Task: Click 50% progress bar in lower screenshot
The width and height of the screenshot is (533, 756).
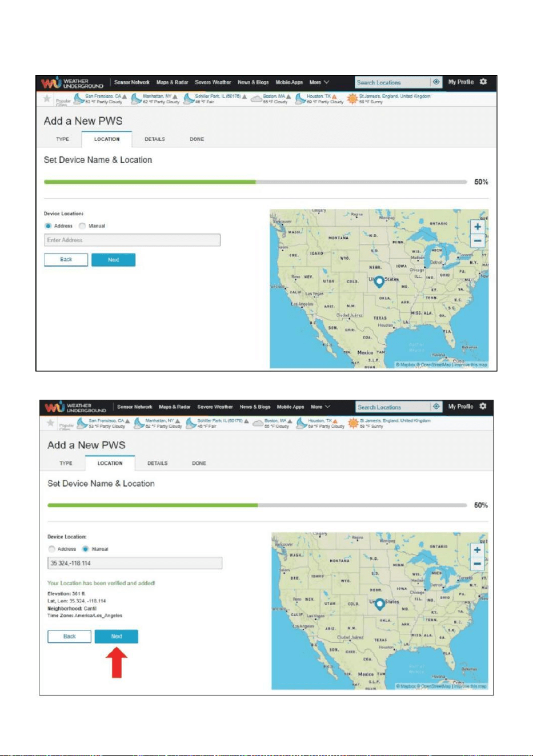Action: click(258, 505)
